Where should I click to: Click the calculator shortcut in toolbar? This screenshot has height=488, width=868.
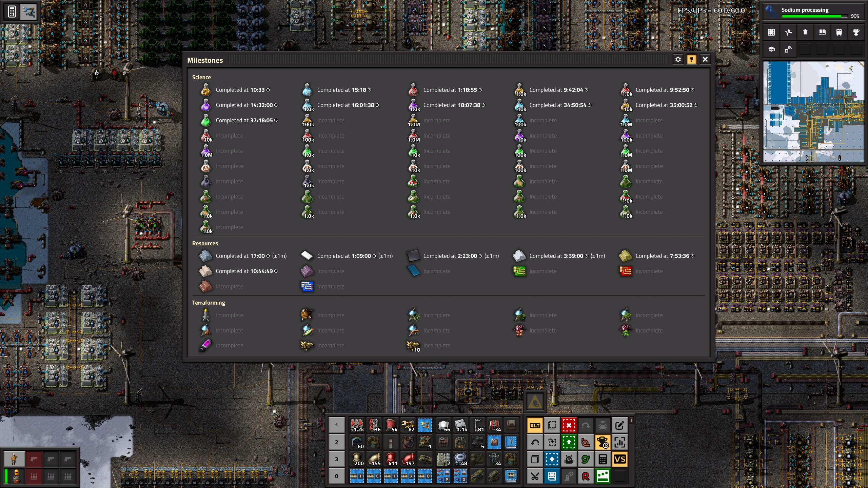coord(603,459)
